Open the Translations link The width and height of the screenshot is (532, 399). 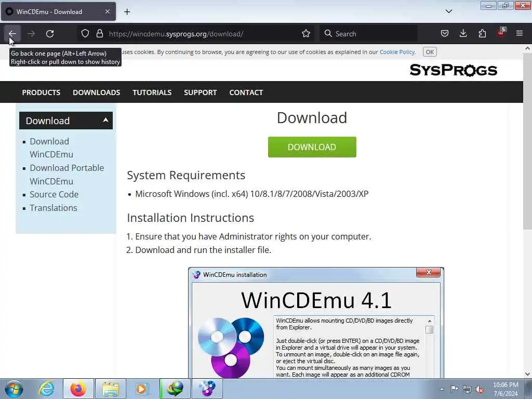[54, 208]
